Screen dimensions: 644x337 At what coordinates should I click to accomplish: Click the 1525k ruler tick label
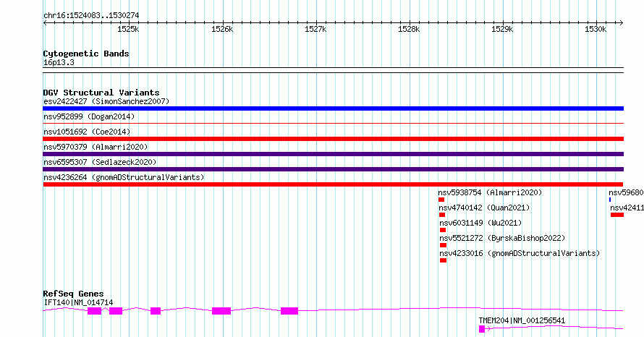point(128,29)
